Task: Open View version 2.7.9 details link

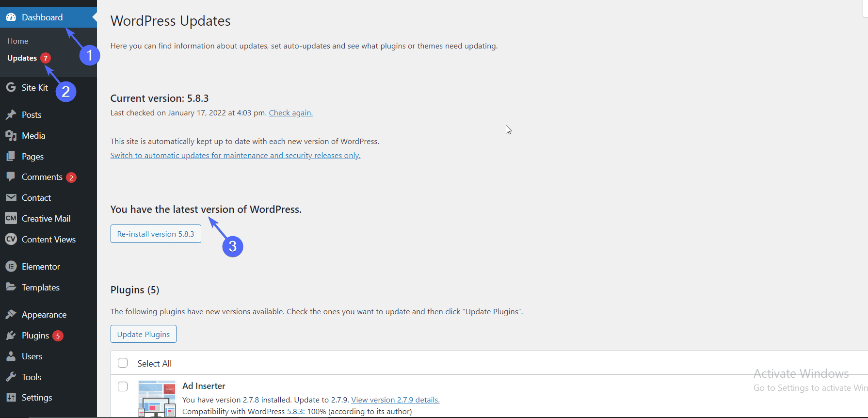Action: [x=395, y=400]
